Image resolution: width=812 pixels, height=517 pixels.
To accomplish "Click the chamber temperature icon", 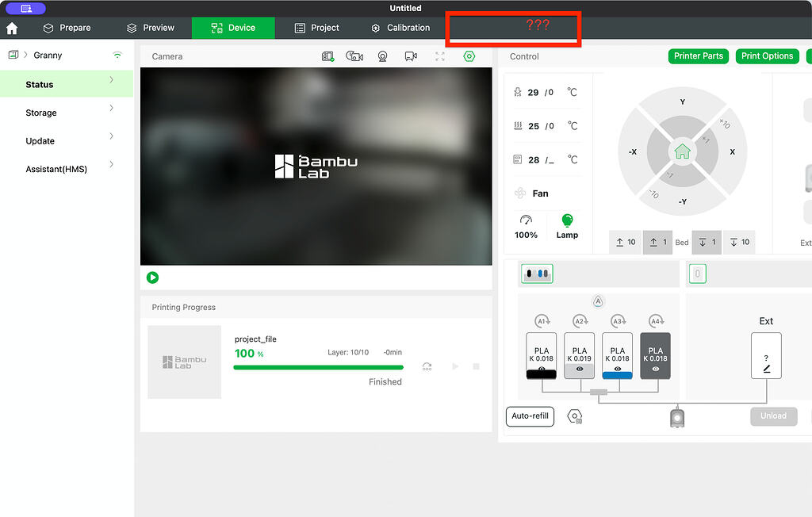I will 517,159.
